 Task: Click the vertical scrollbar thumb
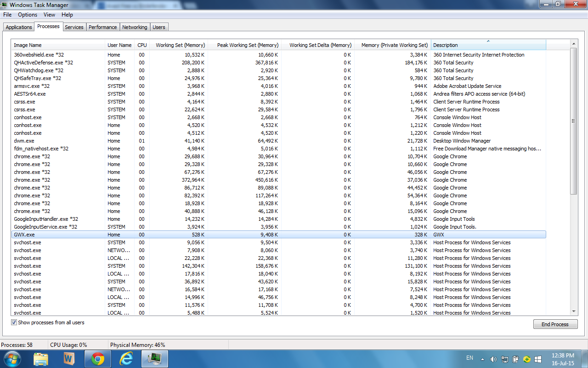[x=573, y=121]
